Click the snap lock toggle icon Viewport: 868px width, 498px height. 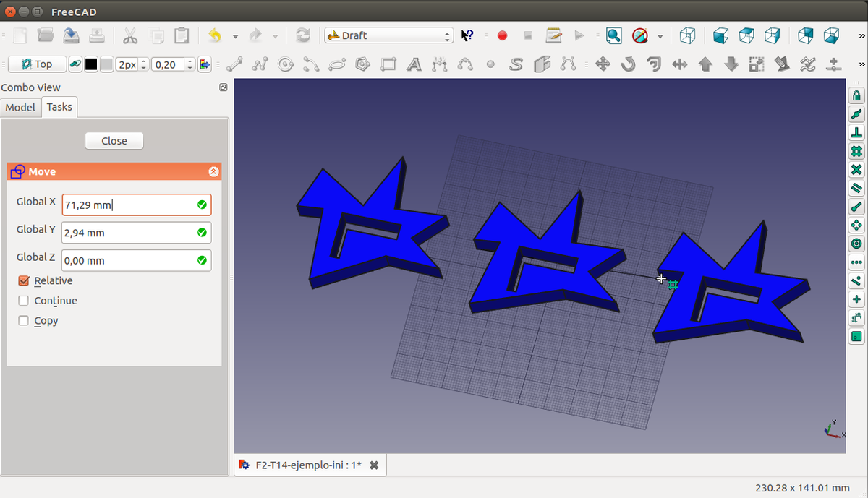(x=856, y=96)
